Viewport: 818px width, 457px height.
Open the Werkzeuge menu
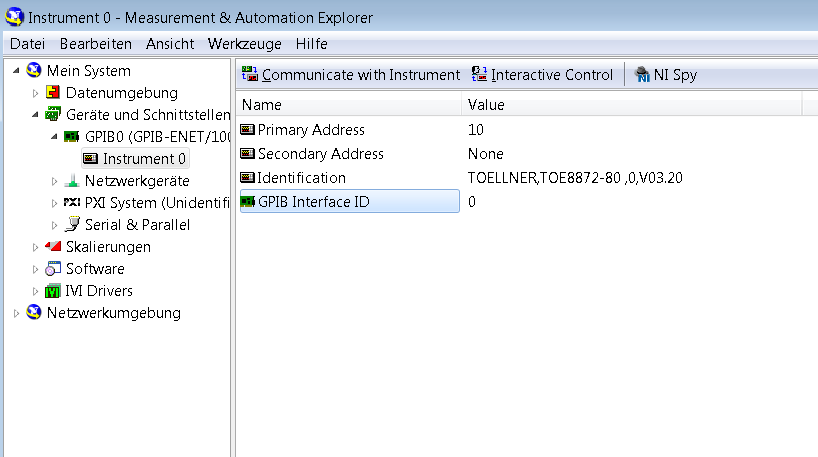[x=245, y=44]
